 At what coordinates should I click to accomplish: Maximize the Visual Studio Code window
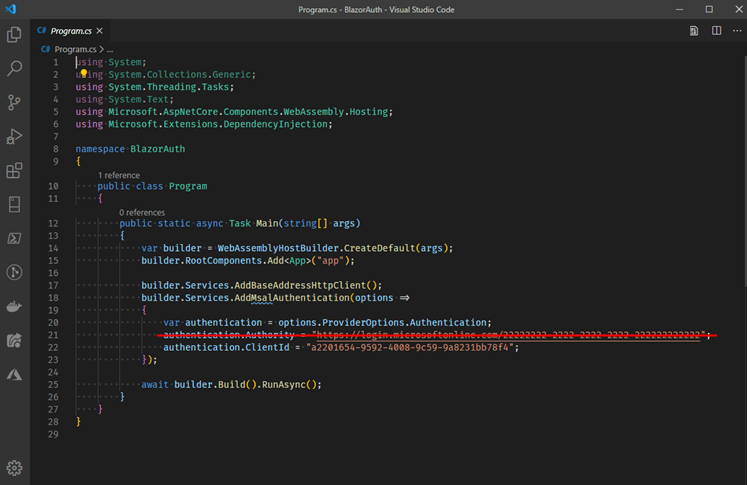(x=709, y=10)
